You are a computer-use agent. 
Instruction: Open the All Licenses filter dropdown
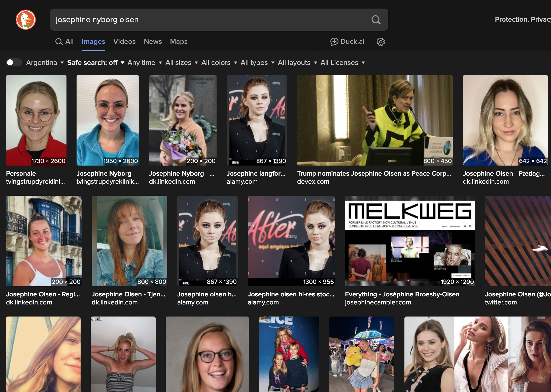pos(343,62)
